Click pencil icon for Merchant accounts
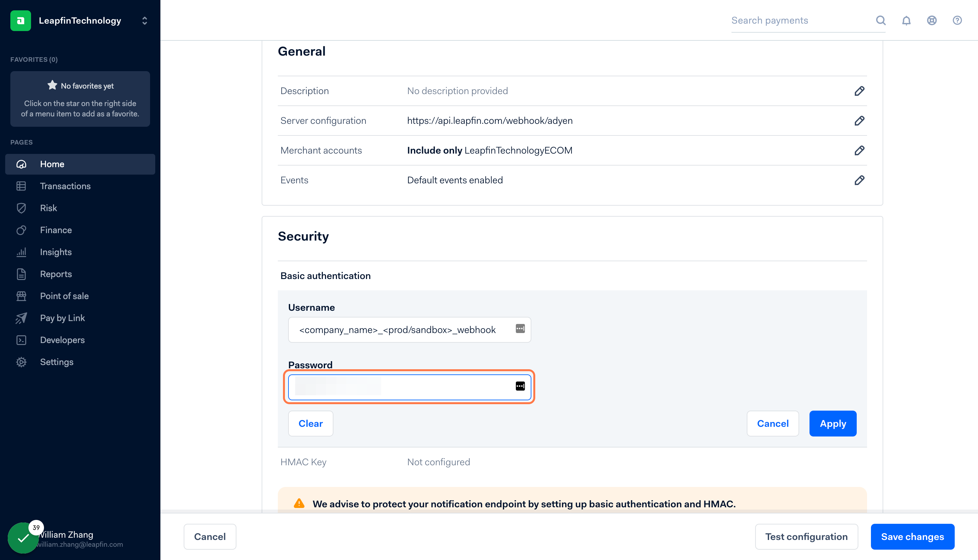978x560 pixels. click(859, 150)
